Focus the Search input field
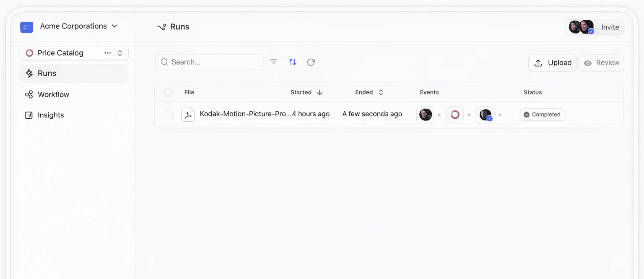 click(209, 62)
